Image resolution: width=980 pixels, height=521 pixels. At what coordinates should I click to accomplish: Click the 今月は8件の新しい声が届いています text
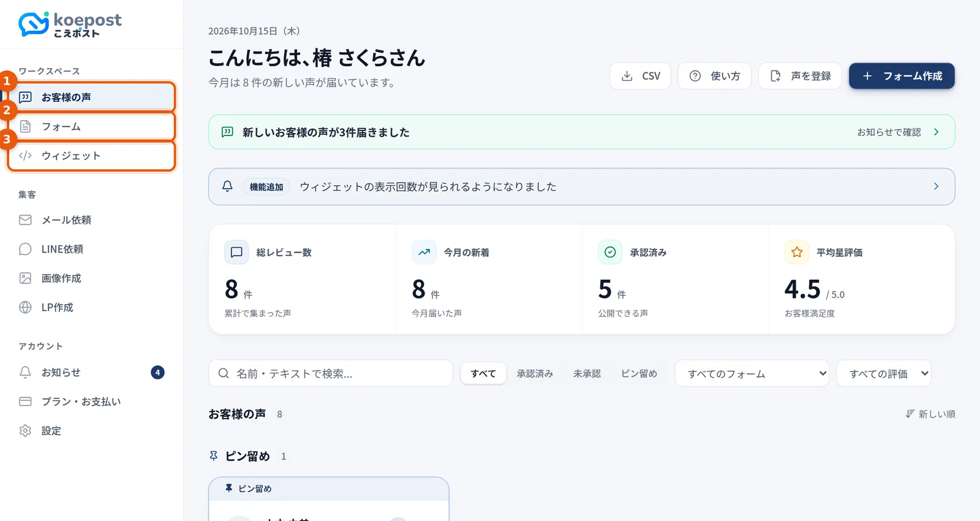click(x=302, y=83)
